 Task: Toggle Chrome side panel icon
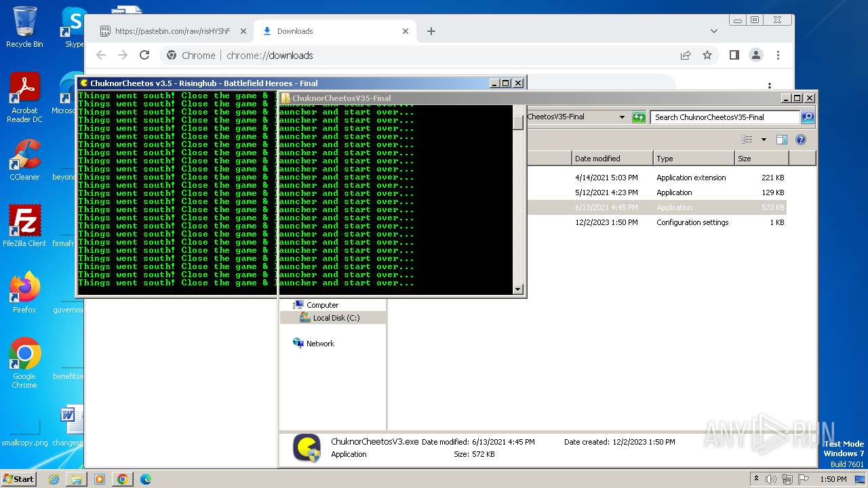(734, 56)
